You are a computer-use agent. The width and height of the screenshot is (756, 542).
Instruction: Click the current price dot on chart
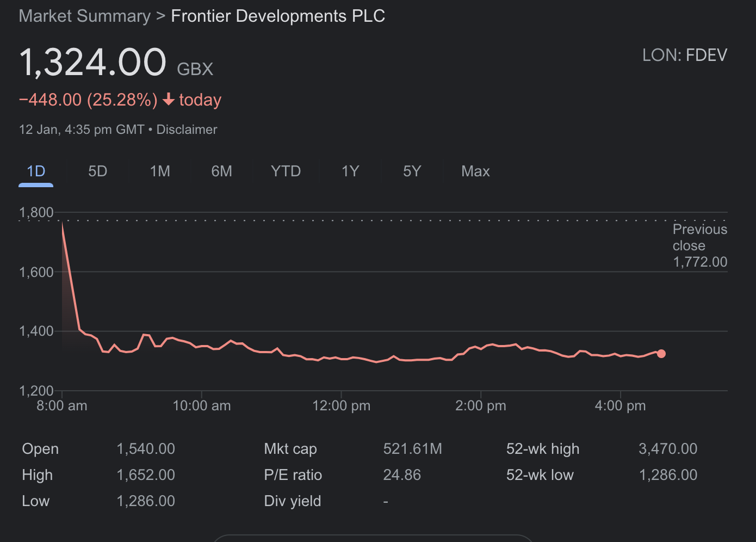661,354
